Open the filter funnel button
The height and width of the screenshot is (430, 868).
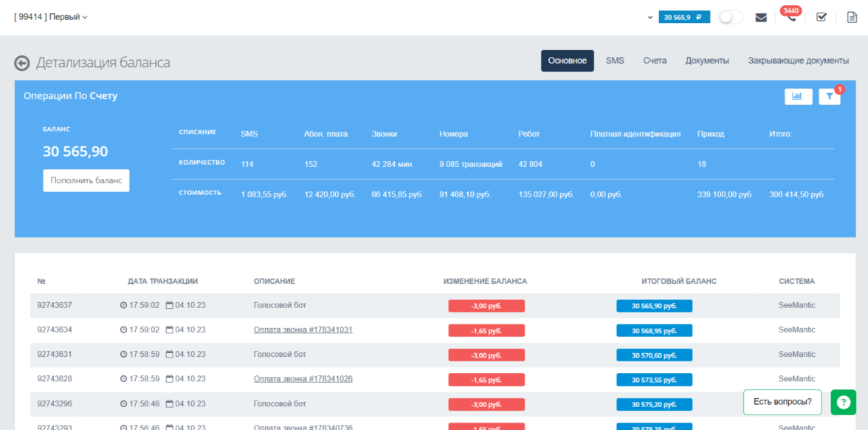tap(829, 96)
